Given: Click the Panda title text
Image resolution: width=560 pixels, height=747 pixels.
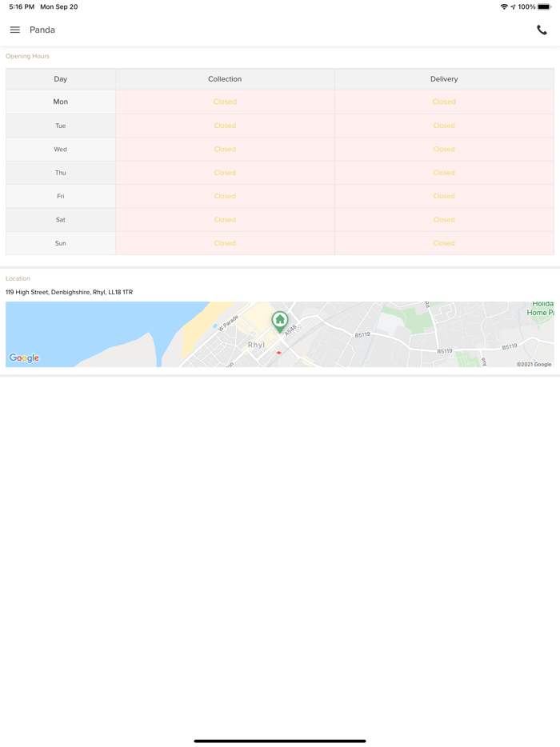Looking at the screenshot, I should click(x=42, y=30).
